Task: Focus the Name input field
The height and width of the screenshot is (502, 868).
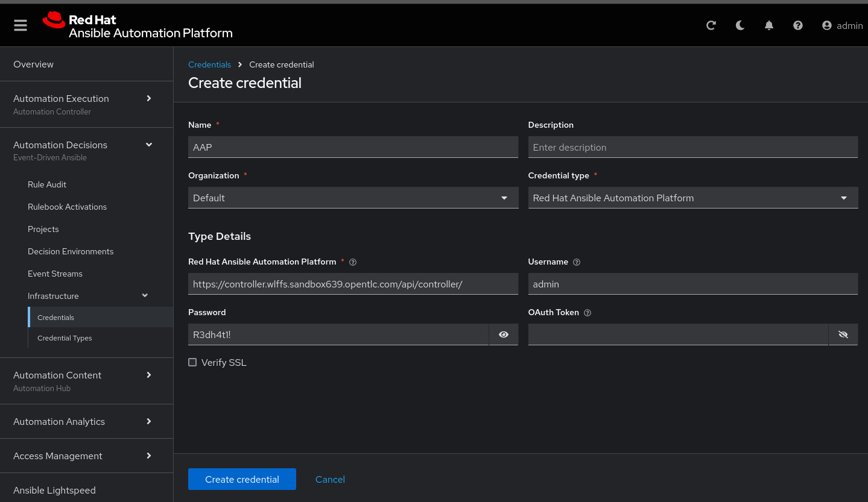Action: click(353, 147)
